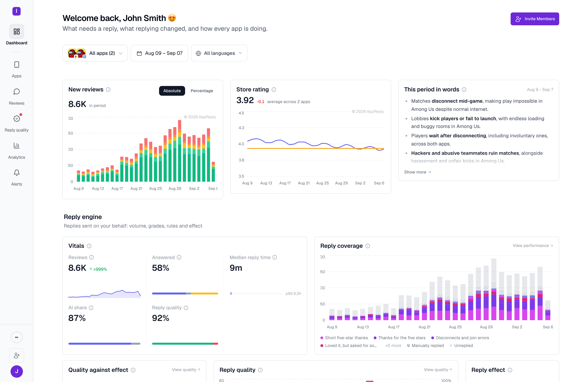Open View quality link in Reply quality card
Image resolution: width=588 pixels, height=382 pixels.
click(438, 370)
